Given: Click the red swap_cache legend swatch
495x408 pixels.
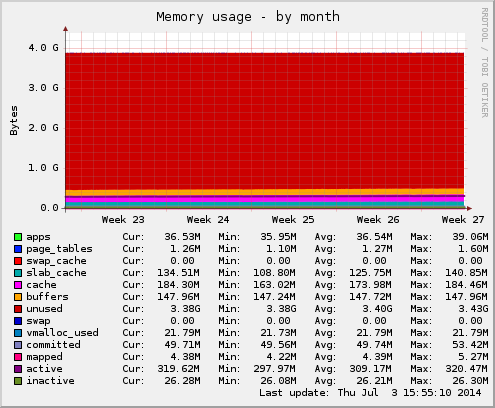Looking at the screenshot, I should pos(18,261).
